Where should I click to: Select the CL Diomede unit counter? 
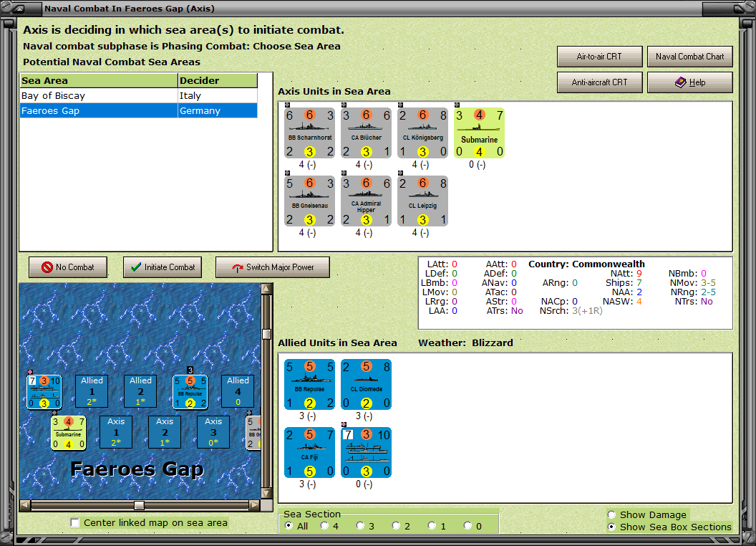point(366,385)
